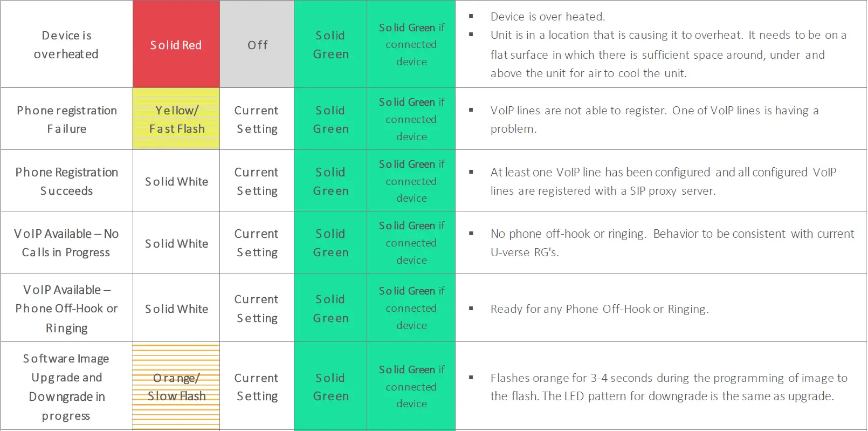868x431 pixels.
Task: Click the bullet before 'Flashes orange for 3-4 seconds'
Action: coord(471,378)
